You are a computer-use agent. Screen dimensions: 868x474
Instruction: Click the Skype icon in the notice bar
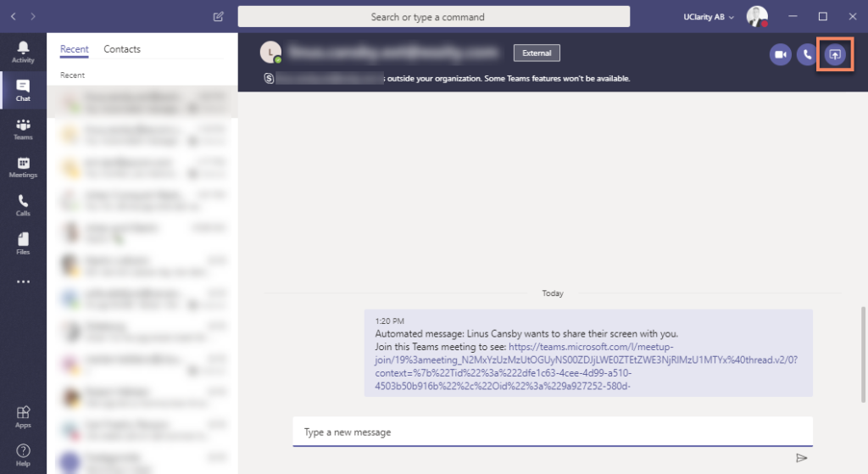click(x=269, y=79)
